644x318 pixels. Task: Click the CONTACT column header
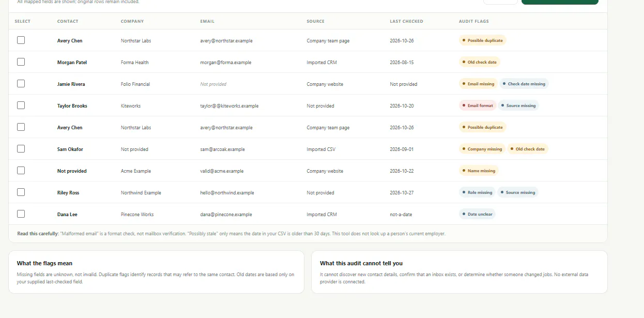coord(68,21)
